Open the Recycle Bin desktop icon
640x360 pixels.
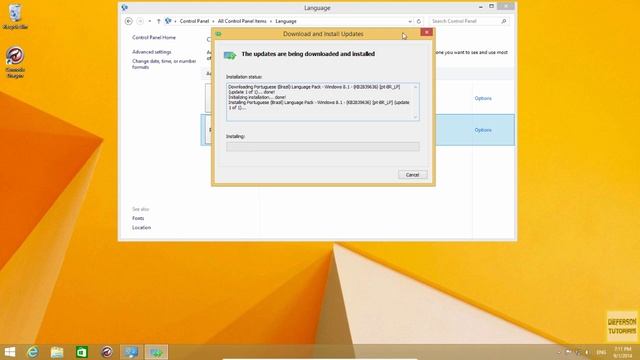coord(16,17)
